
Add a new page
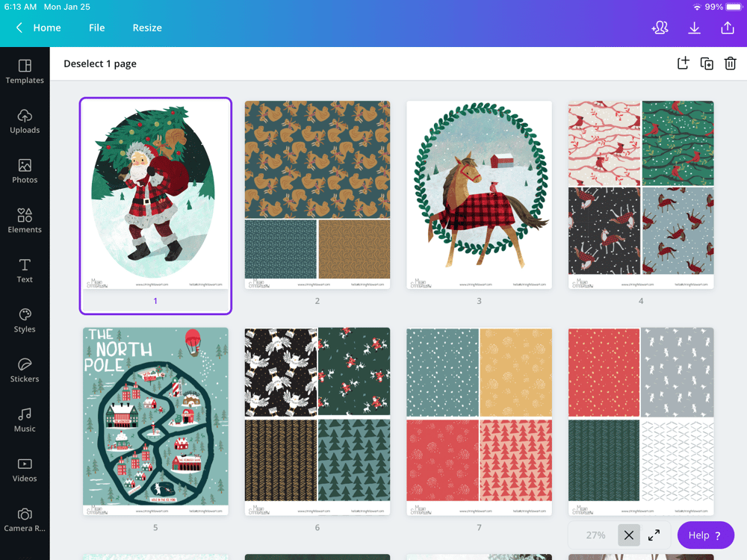coord(683,63)
